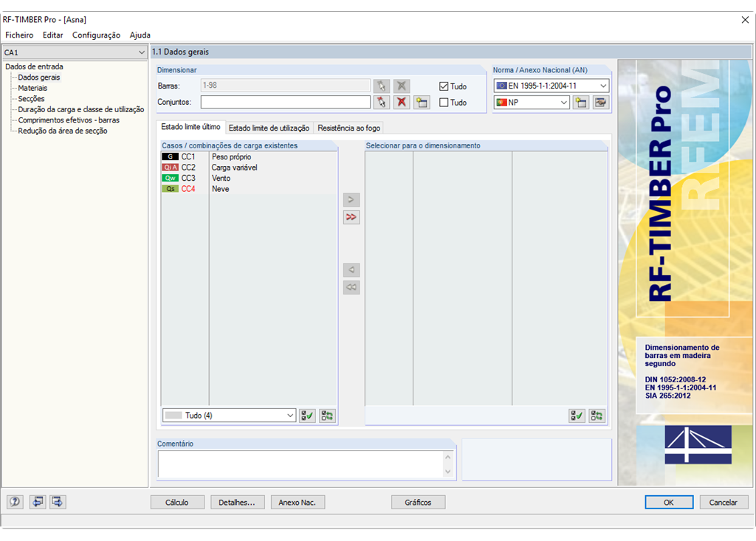Edit national annex parameters icon beside NP

(x=601, y=102)
